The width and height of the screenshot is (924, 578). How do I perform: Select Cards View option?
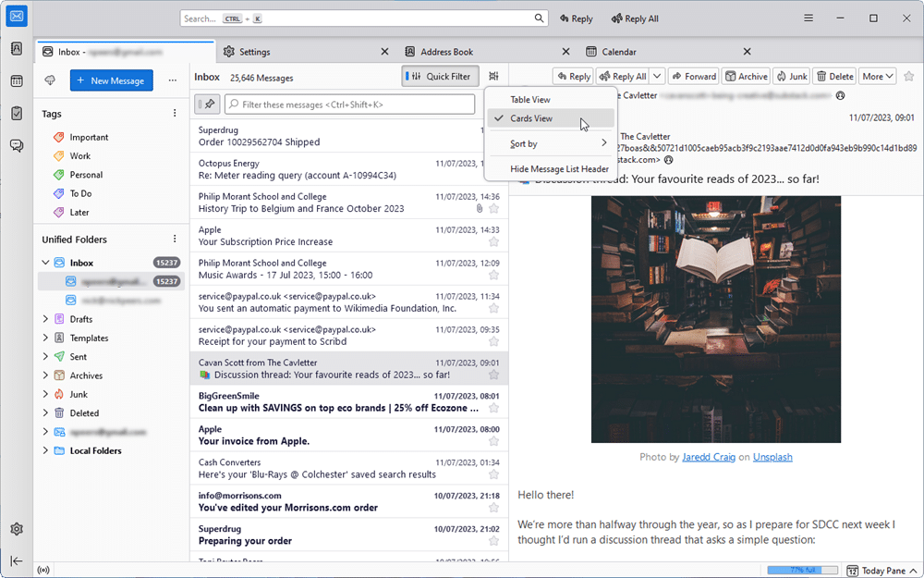(x=531, y=118)
